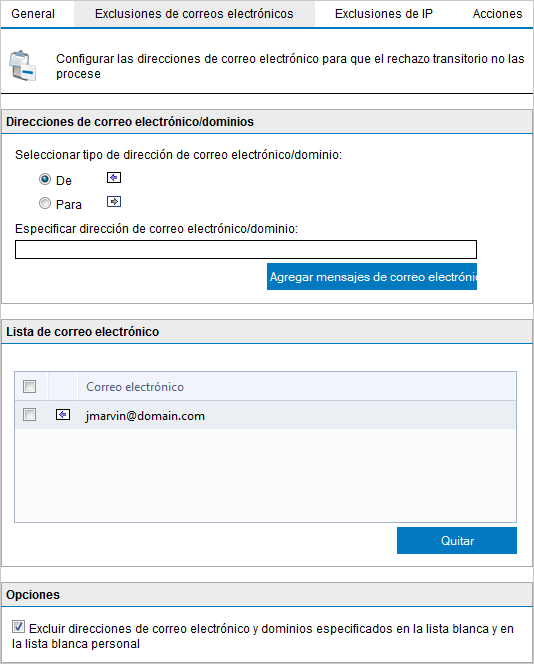This screenshot has width=534, height=664.
Task: Click Agregar mensajes de correo electrónico button
Action: tap(372, 277)
